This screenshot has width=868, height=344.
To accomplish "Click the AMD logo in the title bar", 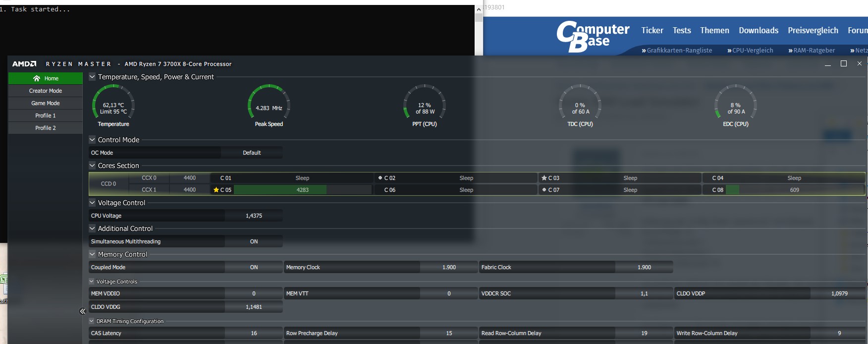I will point(24,64).
